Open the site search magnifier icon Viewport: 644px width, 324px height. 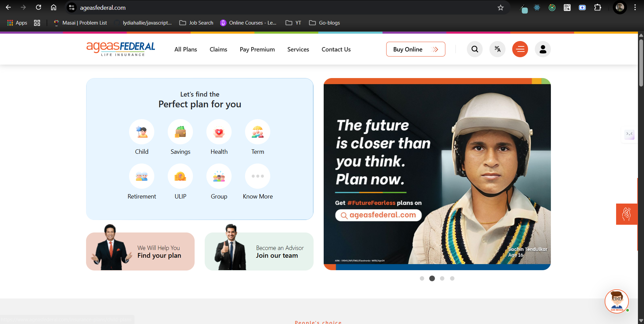tap(475, 49)
